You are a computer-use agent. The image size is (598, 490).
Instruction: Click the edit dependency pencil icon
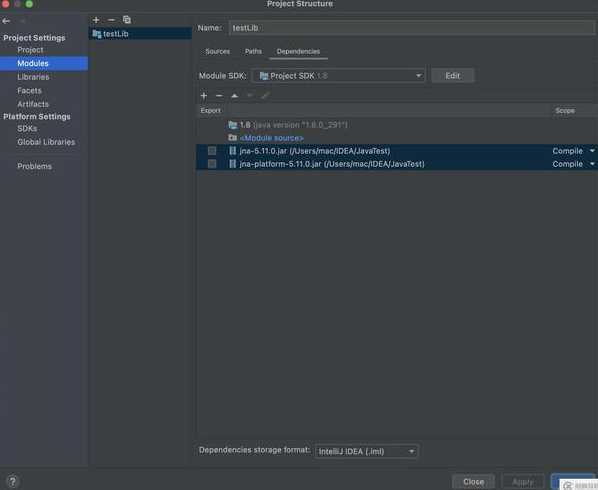(x=265, y=96)
